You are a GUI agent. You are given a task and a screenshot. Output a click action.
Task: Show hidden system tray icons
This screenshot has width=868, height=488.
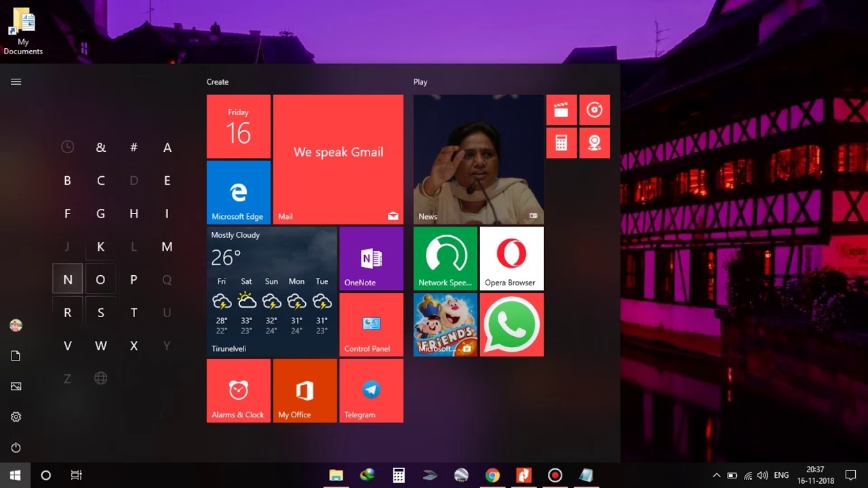pyautogui.click(x=717, y=475)
